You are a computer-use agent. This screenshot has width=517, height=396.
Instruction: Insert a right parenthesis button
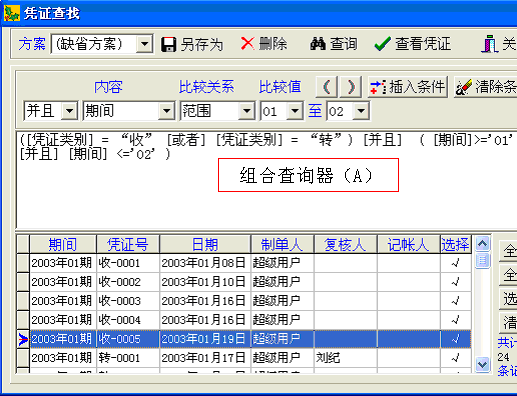(x=351, y=87)
